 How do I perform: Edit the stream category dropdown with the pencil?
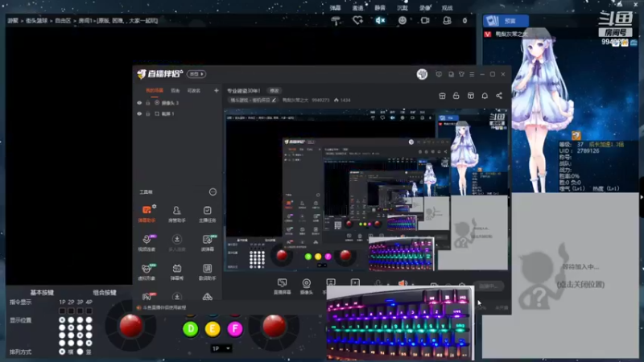pyautogui.click(x=274, y=100)
